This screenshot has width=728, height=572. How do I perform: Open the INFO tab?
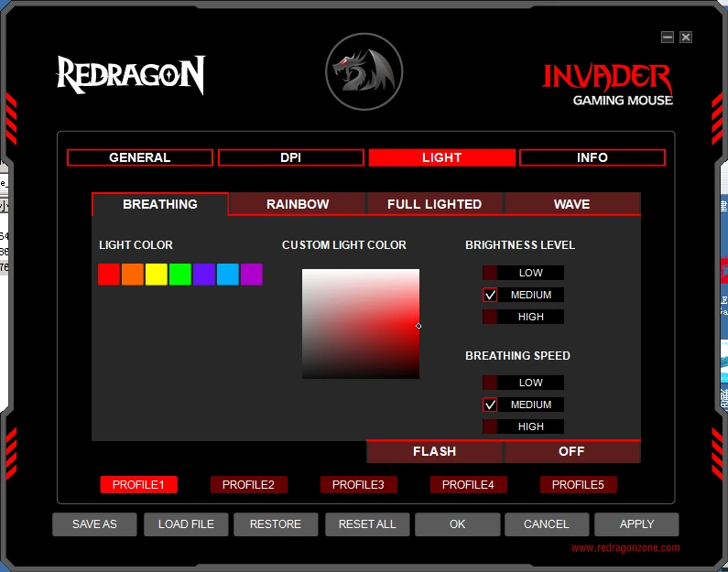click(x=592, y=157)
